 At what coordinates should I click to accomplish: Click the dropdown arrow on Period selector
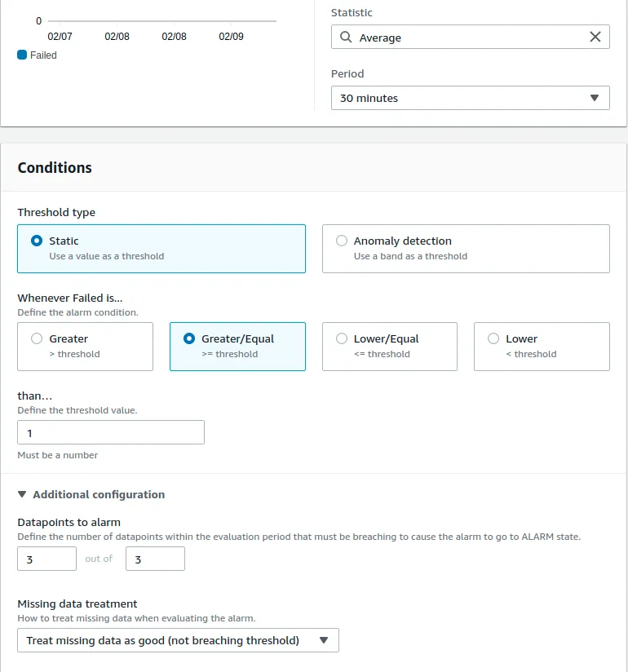click(594, 98)
